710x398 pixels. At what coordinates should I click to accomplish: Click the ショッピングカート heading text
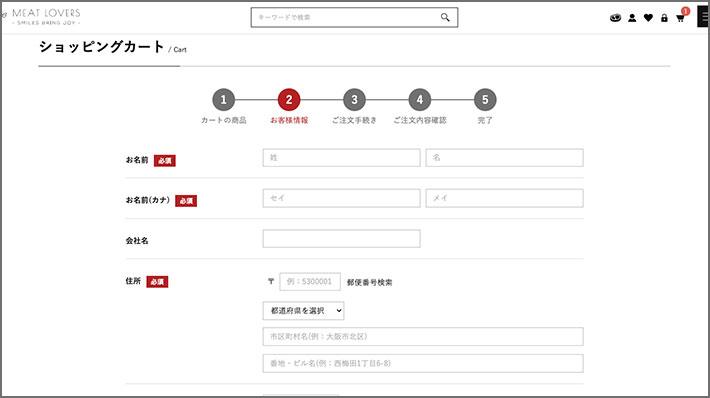coord(101,47)
